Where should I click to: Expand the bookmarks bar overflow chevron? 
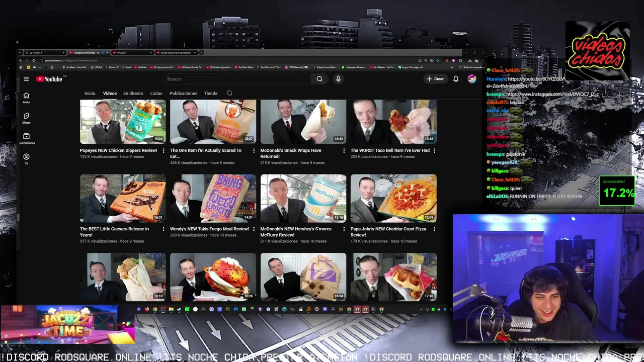(452, 67)
